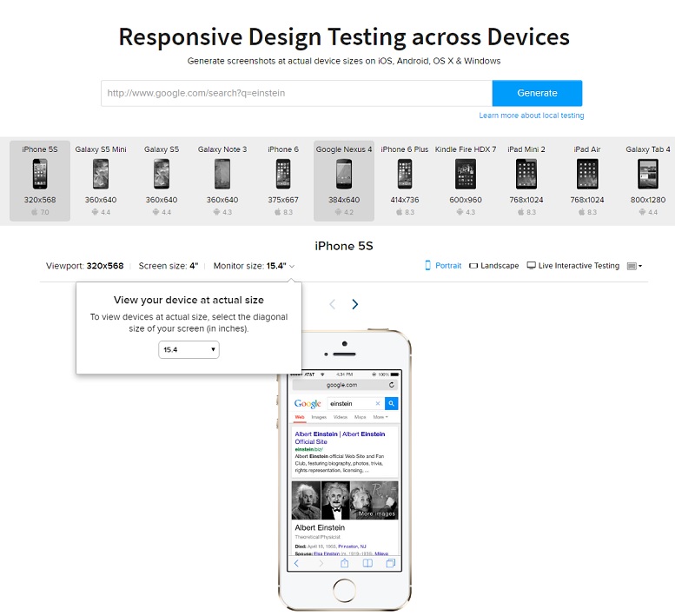Click the iPhone home button

[x=344, y=590]
